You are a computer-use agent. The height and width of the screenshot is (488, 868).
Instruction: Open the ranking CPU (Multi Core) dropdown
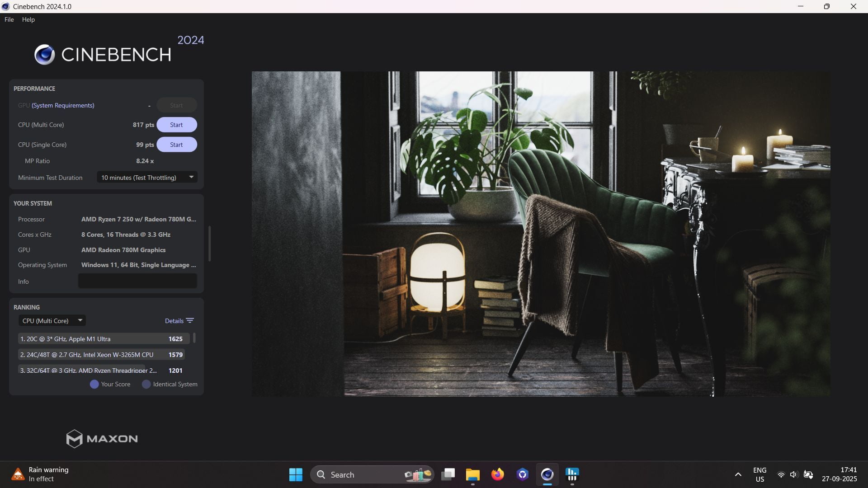pyautogui.click(x=52, y=321)
